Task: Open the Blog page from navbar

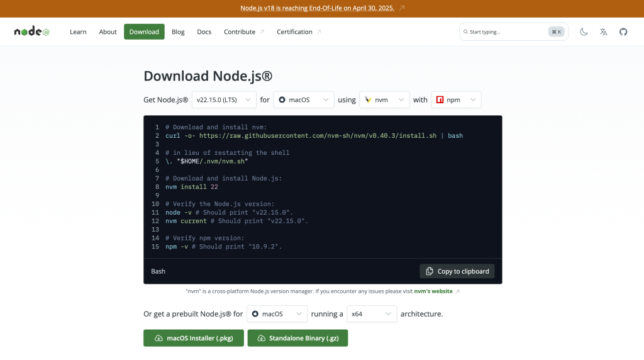Action: point(178,31)
